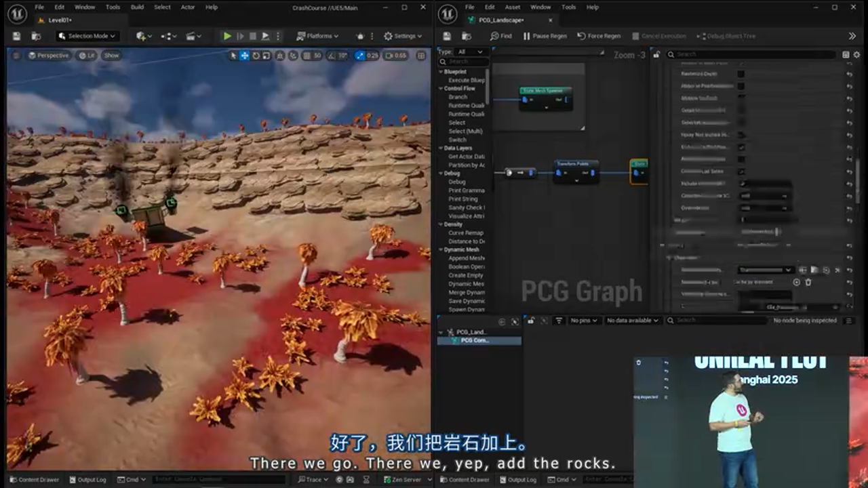
Task: Click the Save icon in the PCG editor toolbar
Action: 447,36
